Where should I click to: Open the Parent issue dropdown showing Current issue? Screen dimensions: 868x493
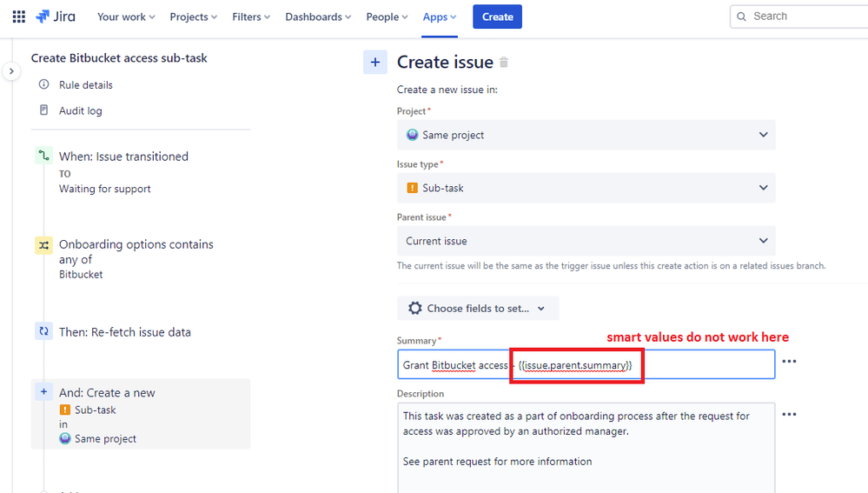(x=586, y=241)
